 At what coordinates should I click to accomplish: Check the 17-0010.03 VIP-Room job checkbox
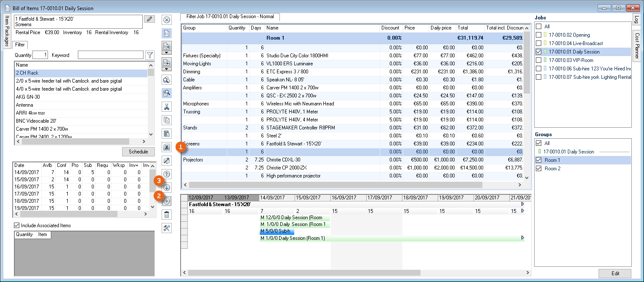click(538, 60)
